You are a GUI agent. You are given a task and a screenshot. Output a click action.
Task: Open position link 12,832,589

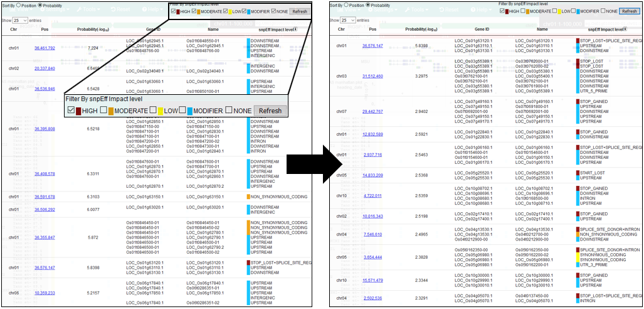(372, 134)
